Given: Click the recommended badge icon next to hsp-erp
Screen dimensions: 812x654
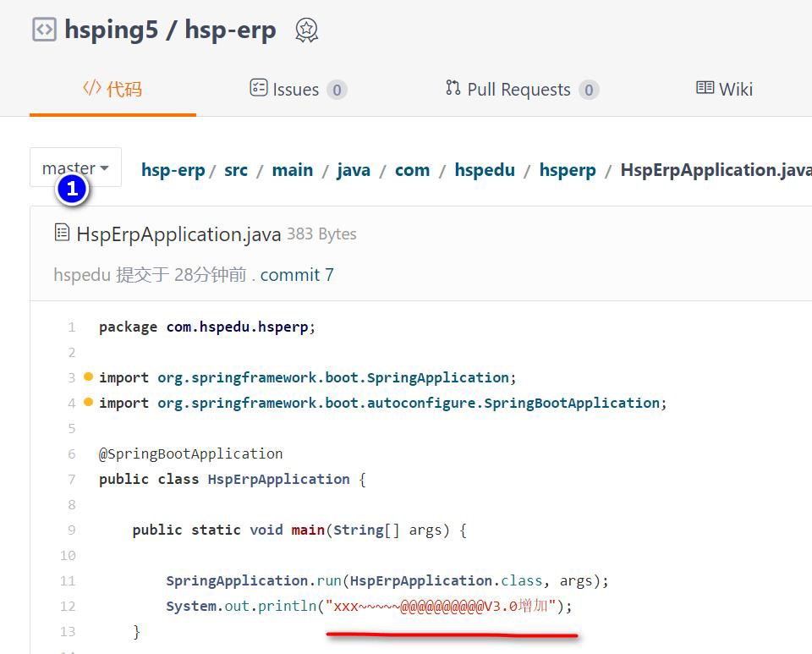Looking at the screenshot, I should (x=306, y=30).
